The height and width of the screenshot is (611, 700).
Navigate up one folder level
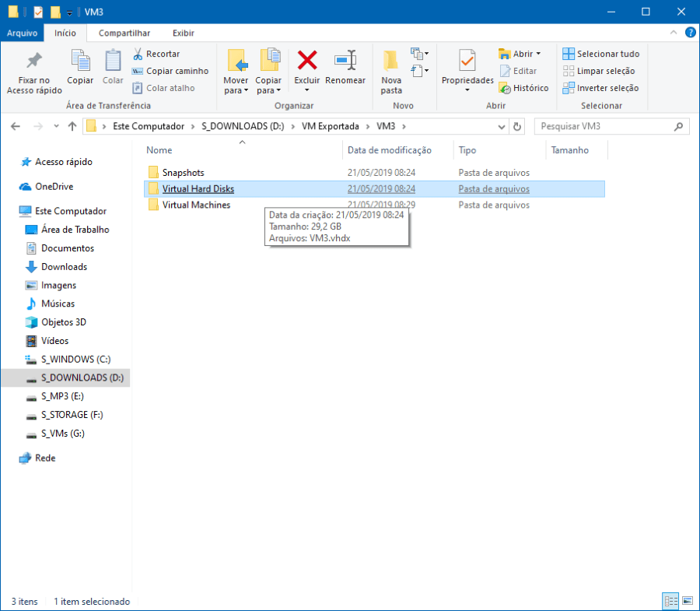[x=72, y=126]
